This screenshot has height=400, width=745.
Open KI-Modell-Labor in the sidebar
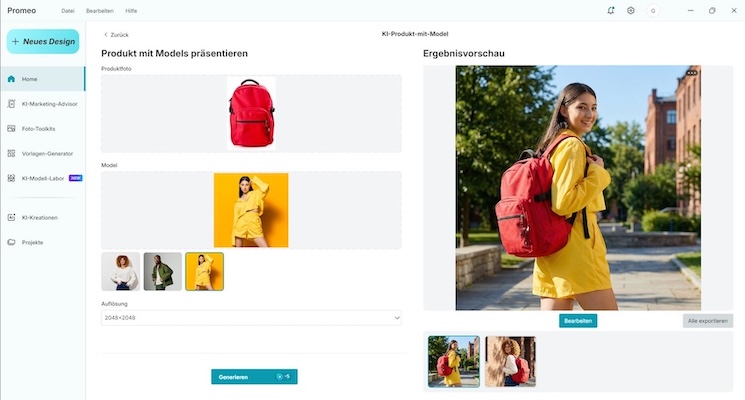point(43,178)
